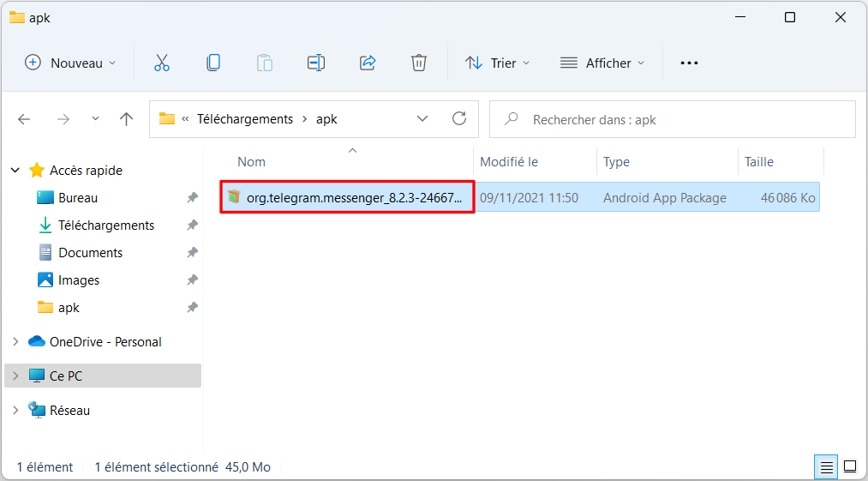Click Téléchargements in the address bar
This screenshot has width=868, height=481.
pos(245,119)
